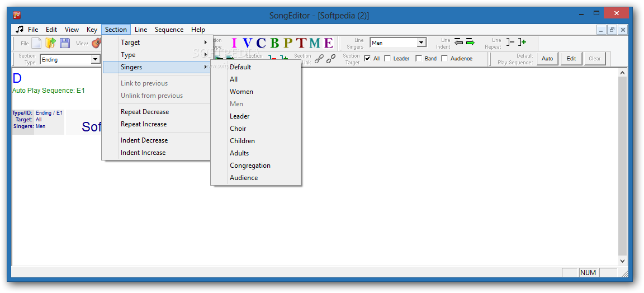
Task: Set section type to Ending with E icon
Action: pos(328,42)
